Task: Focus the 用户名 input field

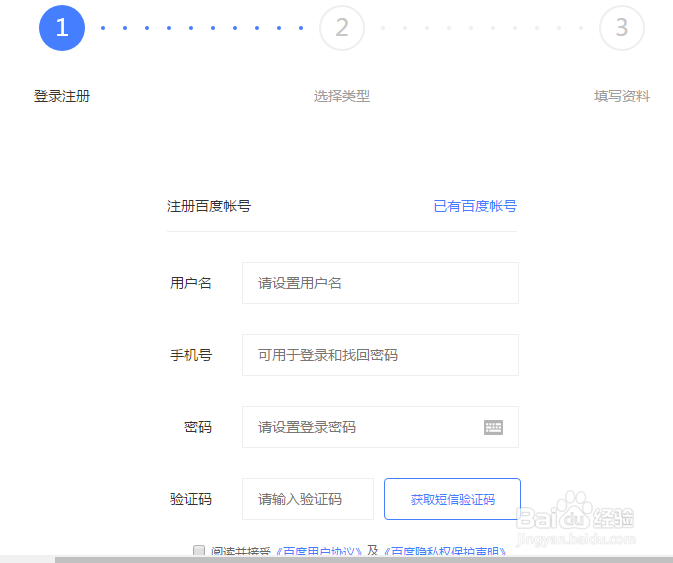Action: coord(380,283)
